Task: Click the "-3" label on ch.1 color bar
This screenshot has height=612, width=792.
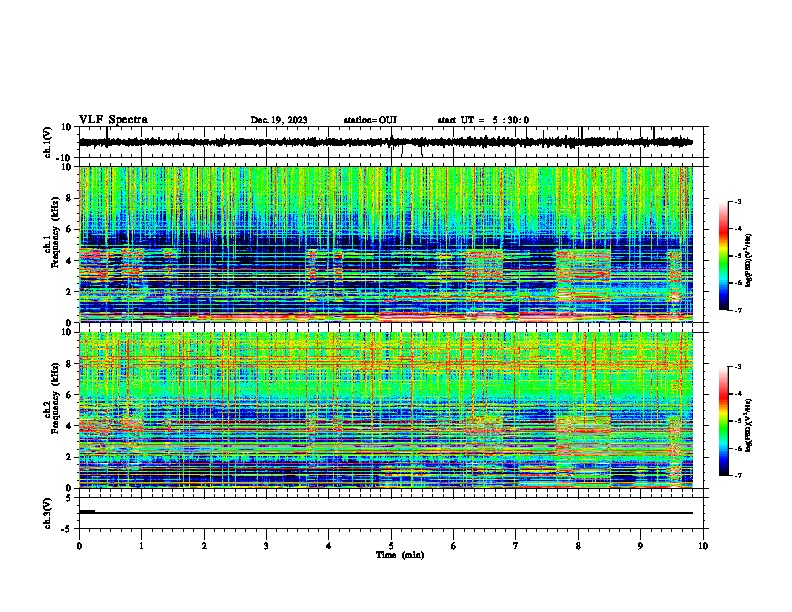Action: coord(737,202)
